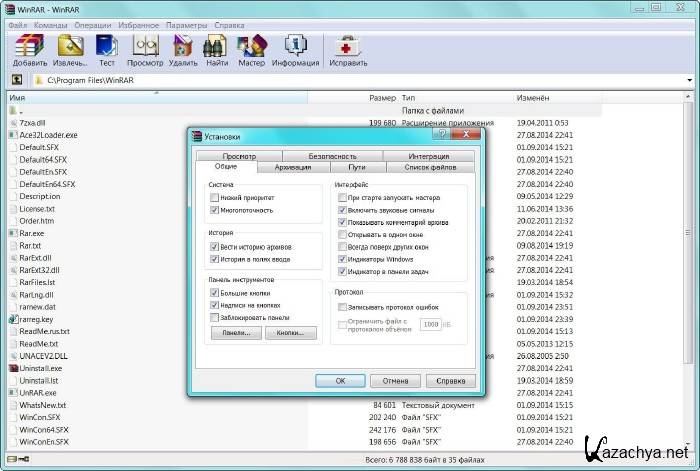This screenshot has width=700, height=471.
Task: Click the Исправить (Repair) toolbar icon
Action: click(348, 46)
